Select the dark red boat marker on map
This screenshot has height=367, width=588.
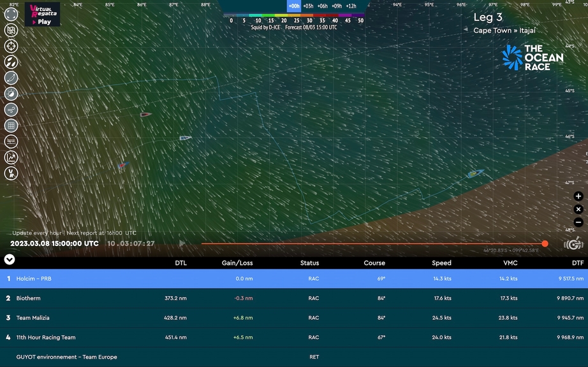[x=146, y=114]
